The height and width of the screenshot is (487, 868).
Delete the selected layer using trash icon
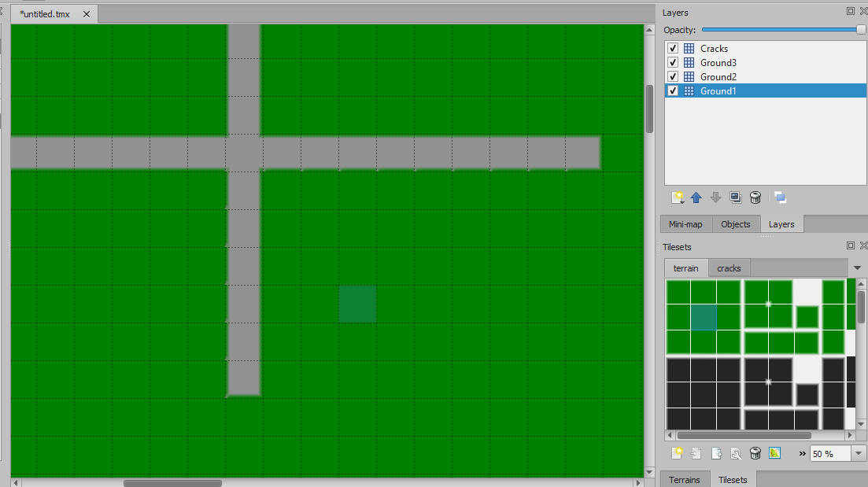[755, 197]
